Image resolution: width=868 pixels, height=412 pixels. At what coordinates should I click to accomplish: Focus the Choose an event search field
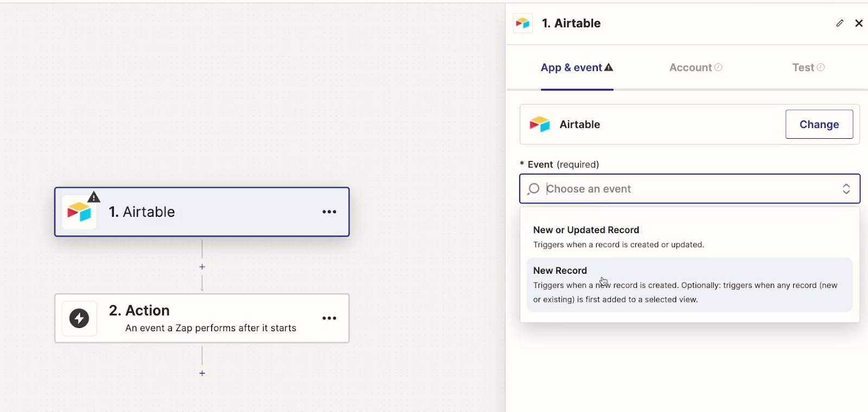(690, 189)
